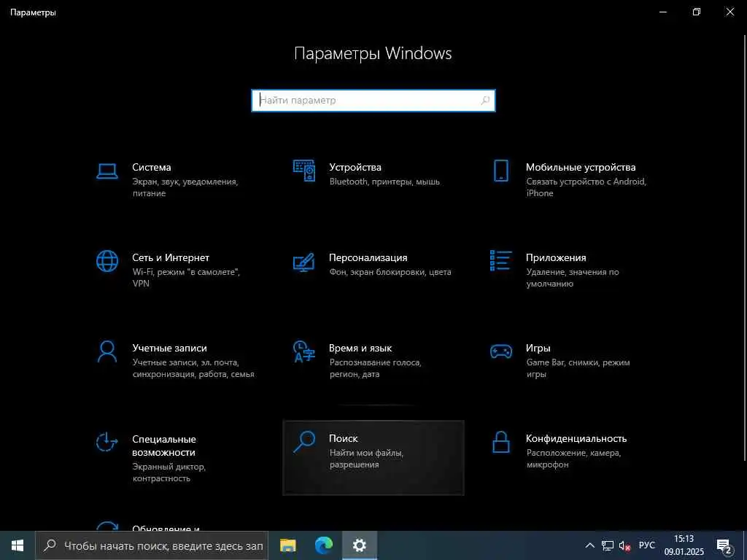The height and width of the screenshot is (560, 747).
Task: Open the Специальные возможности heading
Action: 164,446
